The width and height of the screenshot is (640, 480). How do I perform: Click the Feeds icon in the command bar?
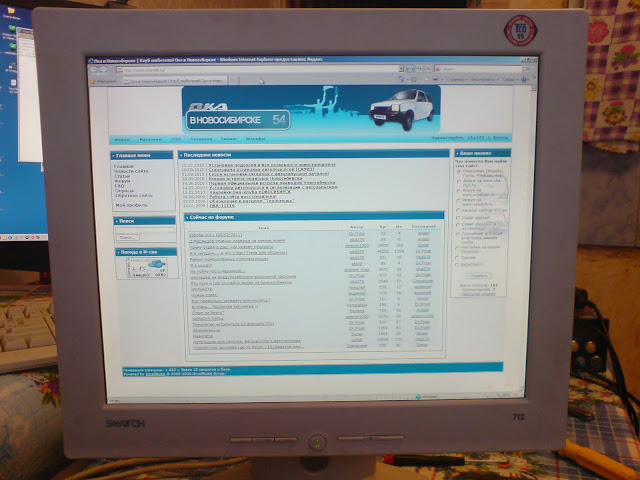pos(414,79)
